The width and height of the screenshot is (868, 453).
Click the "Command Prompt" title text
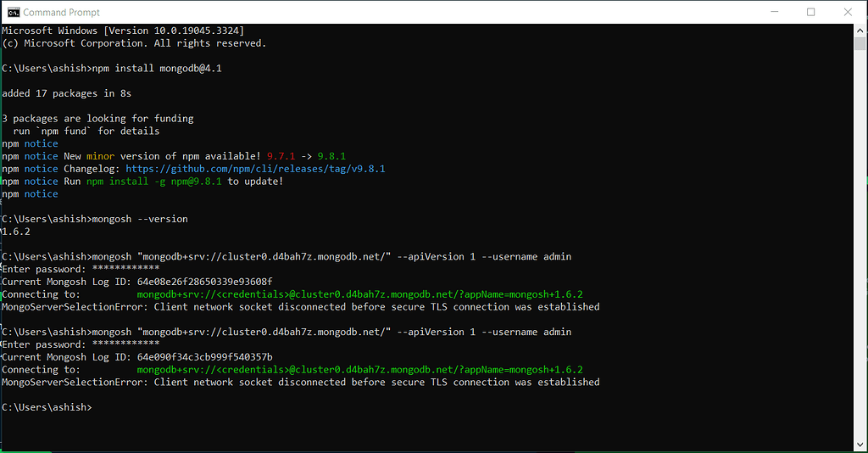tap(61, 12)
